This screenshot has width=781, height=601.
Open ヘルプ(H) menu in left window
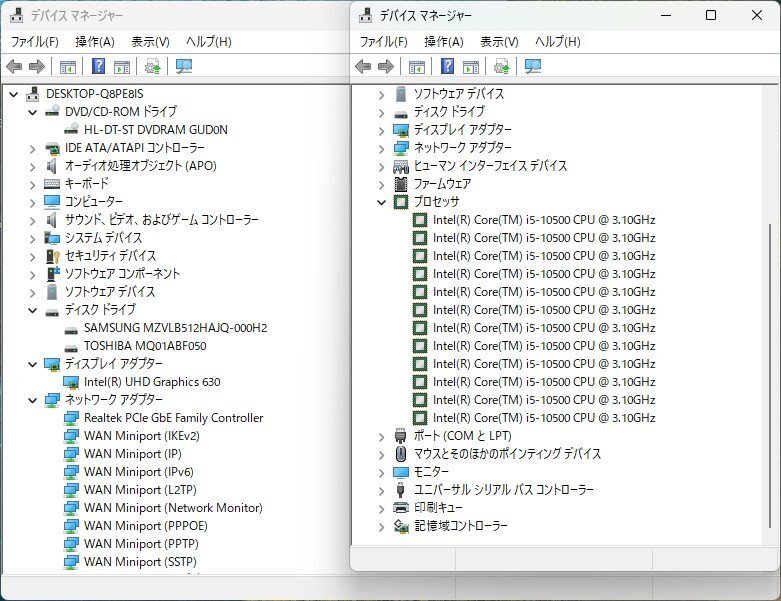[x=209, y=42]
